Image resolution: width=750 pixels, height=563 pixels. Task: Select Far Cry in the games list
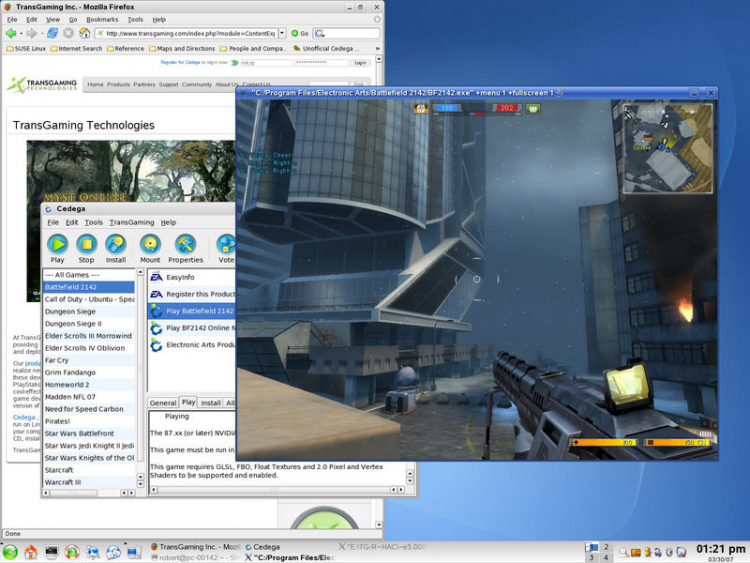[89, 360]
